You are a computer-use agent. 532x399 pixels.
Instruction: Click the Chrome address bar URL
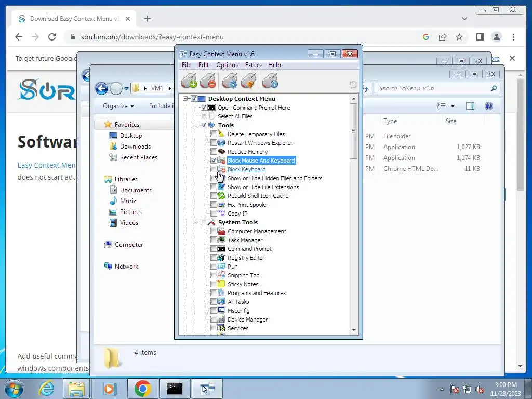pos(152,37)
